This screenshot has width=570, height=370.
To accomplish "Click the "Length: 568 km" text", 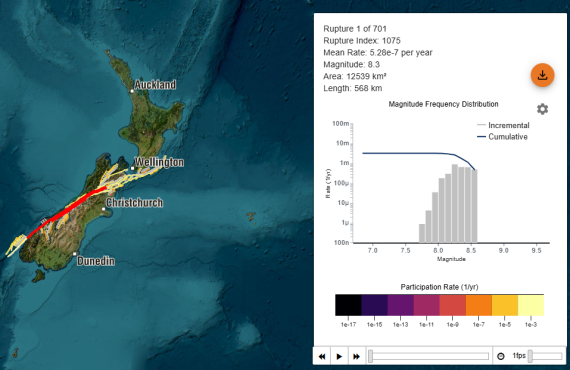I will tap(353, 88).
